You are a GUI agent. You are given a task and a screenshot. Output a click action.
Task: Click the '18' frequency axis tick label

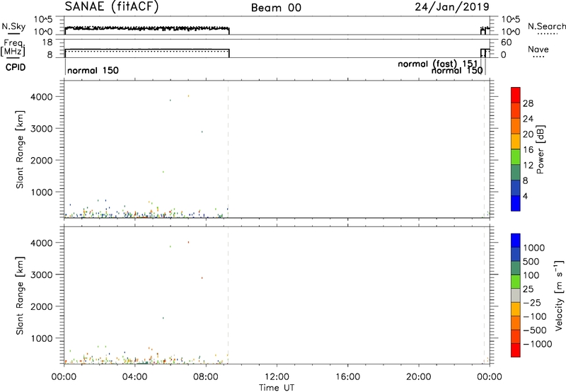click(47, 42)
